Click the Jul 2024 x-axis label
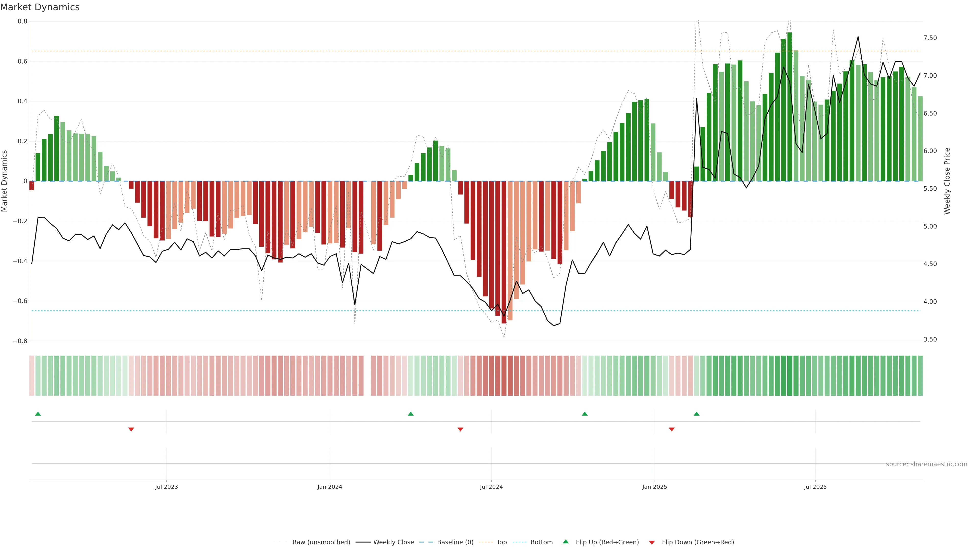Screen dimensions: 980x551 coord(491,487)
